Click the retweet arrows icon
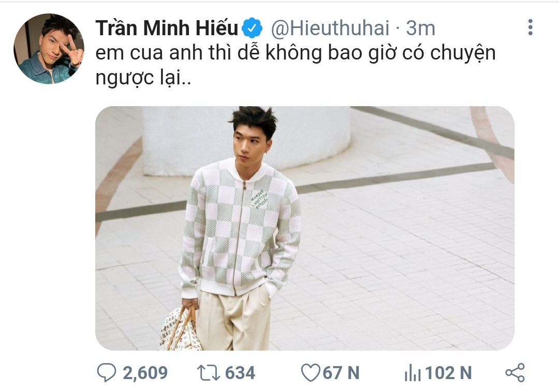Screen dimensions: 559x392 pos(208,372)
